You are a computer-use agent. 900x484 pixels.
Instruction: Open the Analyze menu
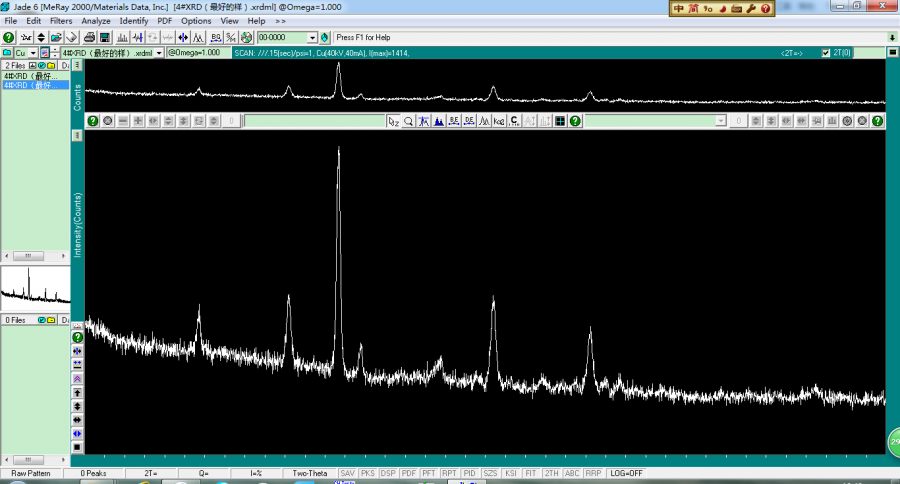tap(96, 20)
